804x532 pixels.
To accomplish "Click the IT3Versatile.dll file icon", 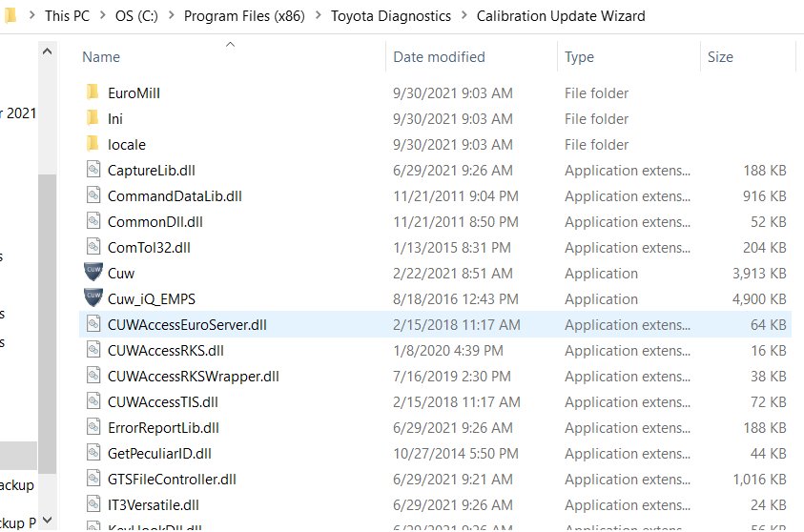I will click(93, 503).
